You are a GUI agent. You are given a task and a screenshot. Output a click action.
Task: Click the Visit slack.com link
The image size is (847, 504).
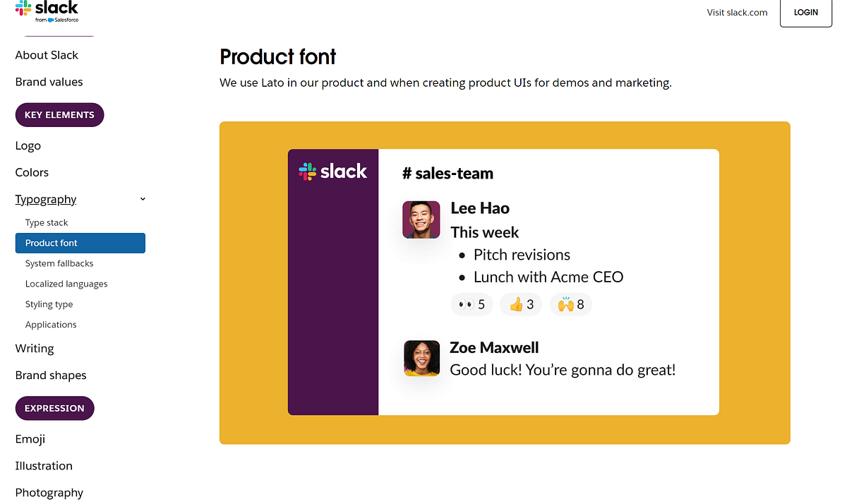737,12
